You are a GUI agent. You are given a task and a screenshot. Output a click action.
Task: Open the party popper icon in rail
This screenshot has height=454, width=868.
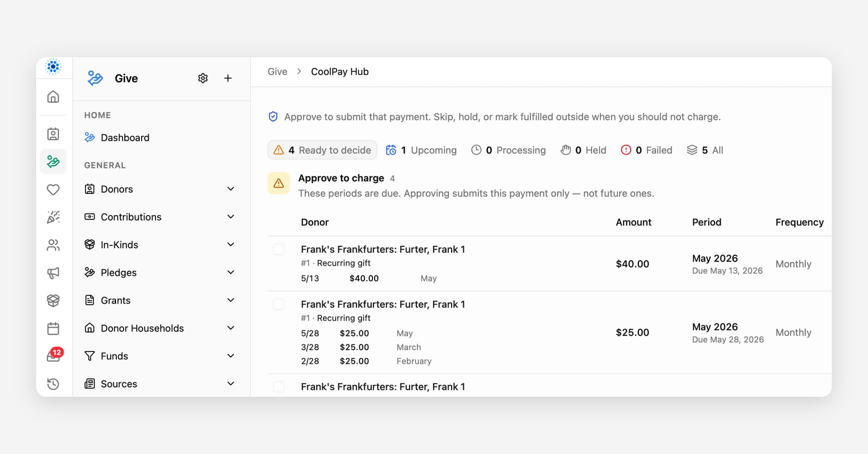point(53,217)
